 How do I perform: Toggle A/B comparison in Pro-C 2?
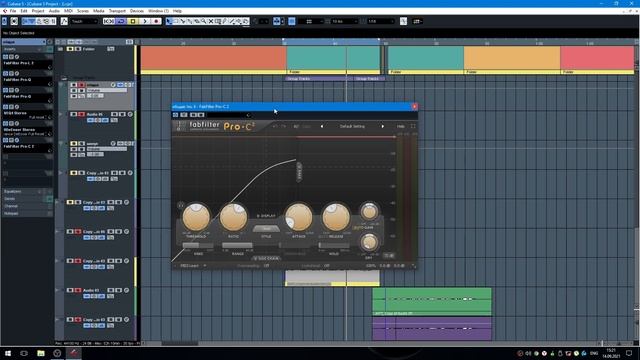coord(296,127)
